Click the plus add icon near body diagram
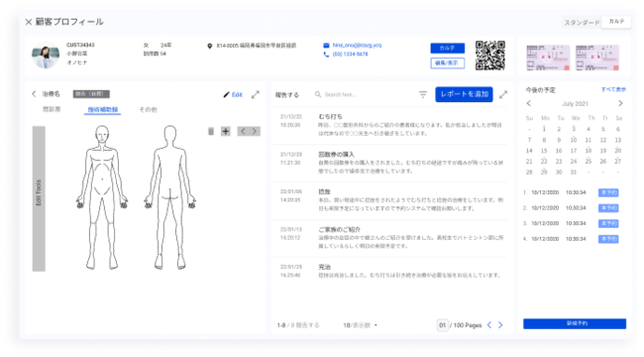The image size is (644, 357). (226, 131)
